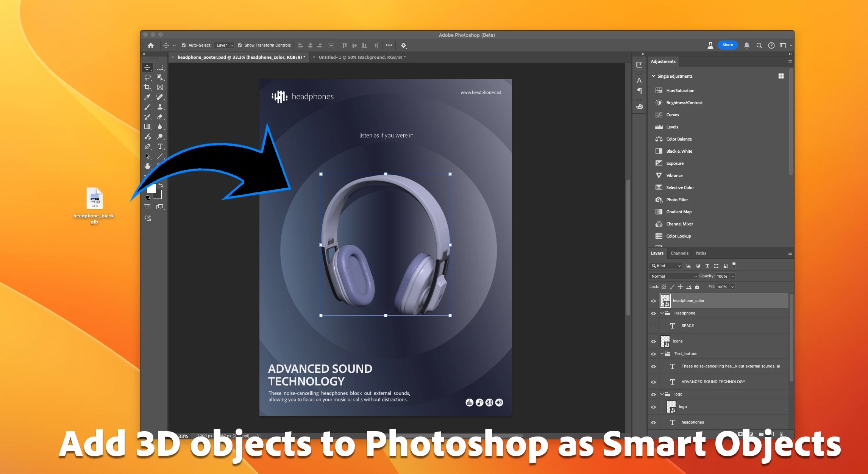Click the Home icon in options bar

[x=151, y=45]
